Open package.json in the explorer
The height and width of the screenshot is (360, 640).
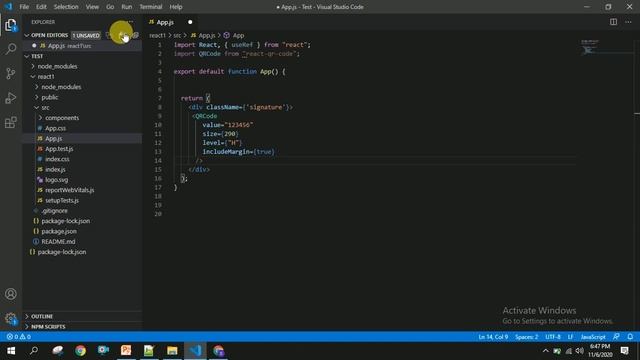pos(59,231)
